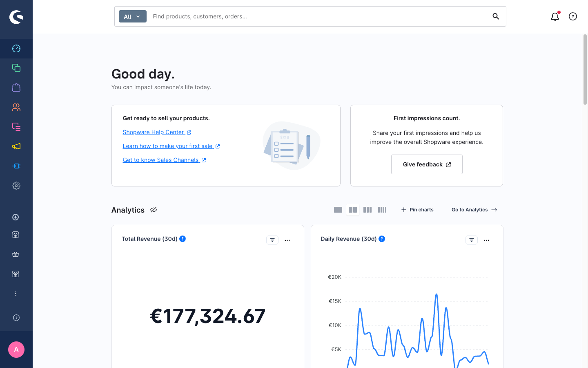
Task: Click the €177,324.67 revenue value
Action: (x=208, y=316)
